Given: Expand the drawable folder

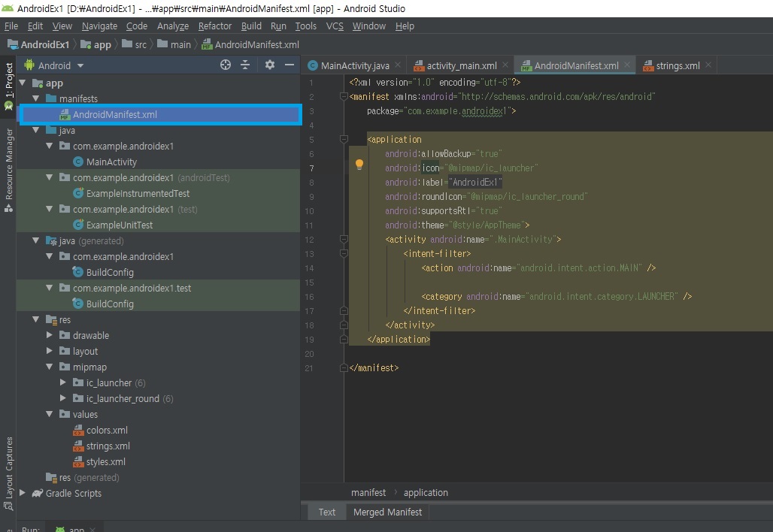Looking at the screenshot, I should (x=50, y=335).
